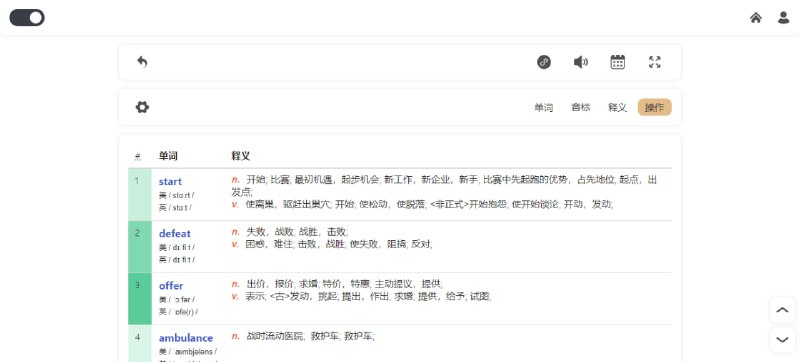Image resolution: width=800 pixels, height=362 pixels.
Task: Select row number 4 cell
Action: click(x=140, y=344)
